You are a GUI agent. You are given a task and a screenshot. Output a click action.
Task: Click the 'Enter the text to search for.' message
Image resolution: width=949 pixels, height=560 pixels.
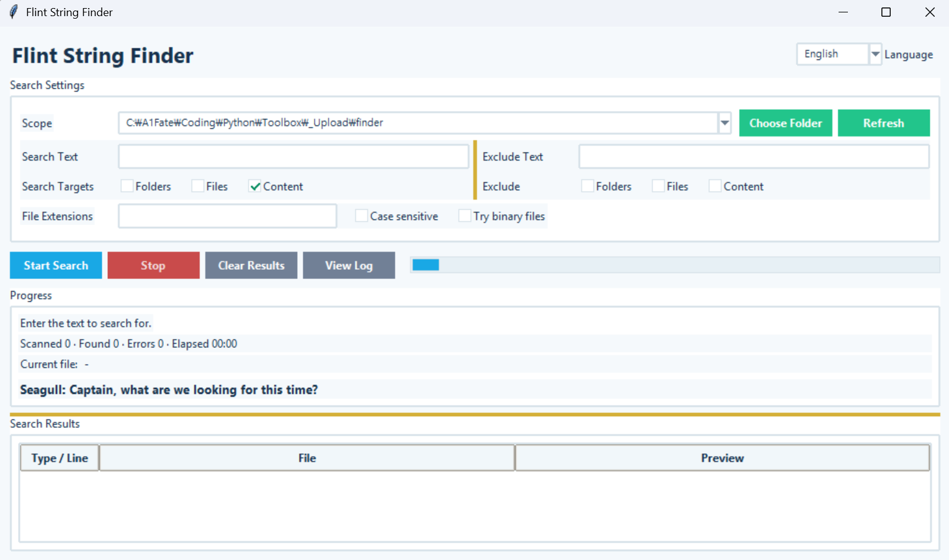click(x=86, y=323)
